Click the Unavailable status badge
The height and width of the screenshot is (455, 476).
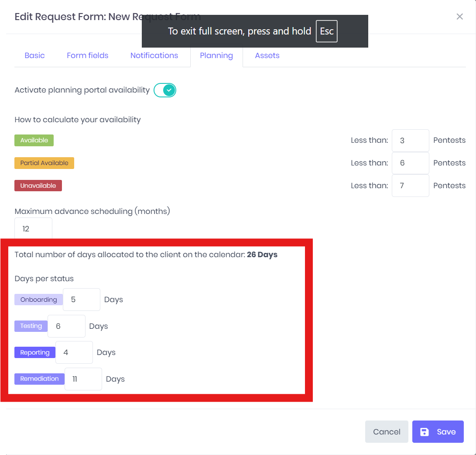(x=38, y=186)
